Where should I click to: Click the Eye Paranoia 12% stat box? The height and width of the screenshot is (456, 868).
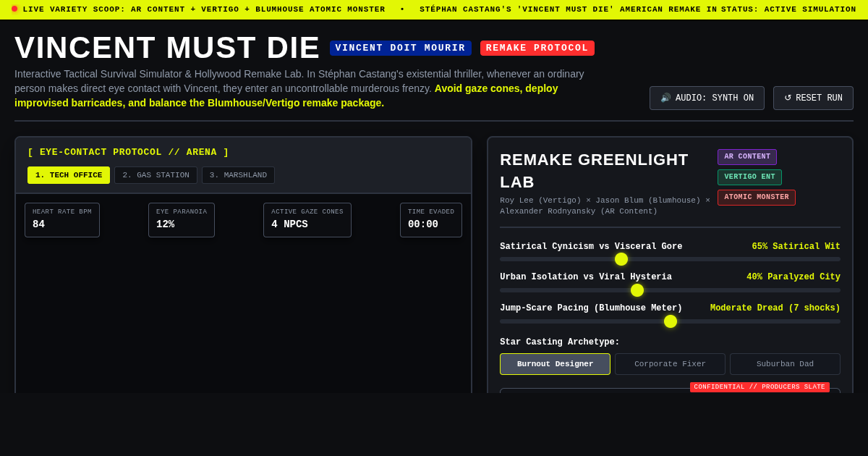[182, 220]
